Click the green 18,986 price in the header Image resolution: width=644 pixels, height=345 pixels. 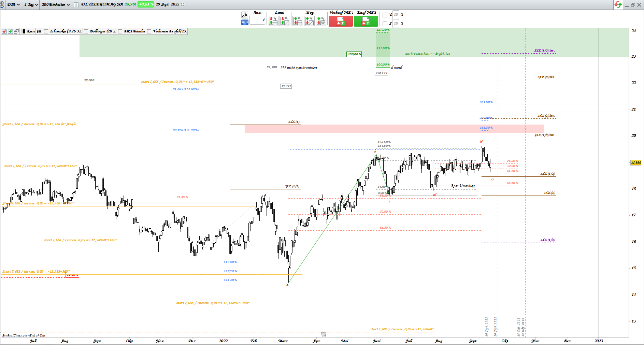point(130,4)
